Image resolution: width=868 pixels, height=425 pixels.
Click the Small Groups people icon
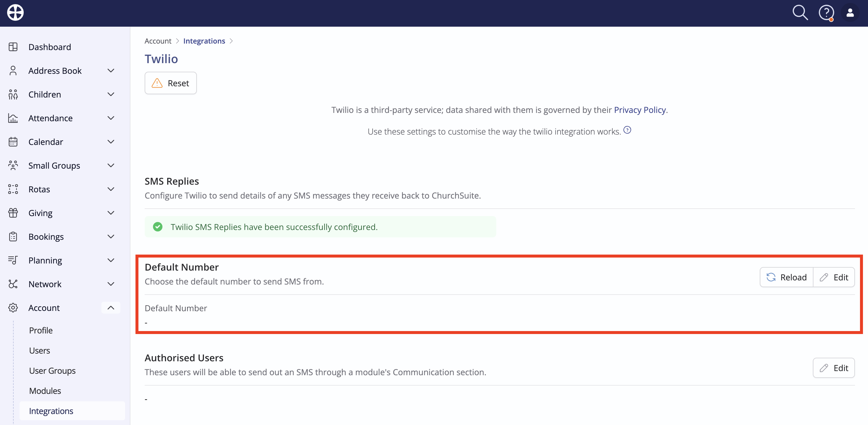[x=13, y=165]
